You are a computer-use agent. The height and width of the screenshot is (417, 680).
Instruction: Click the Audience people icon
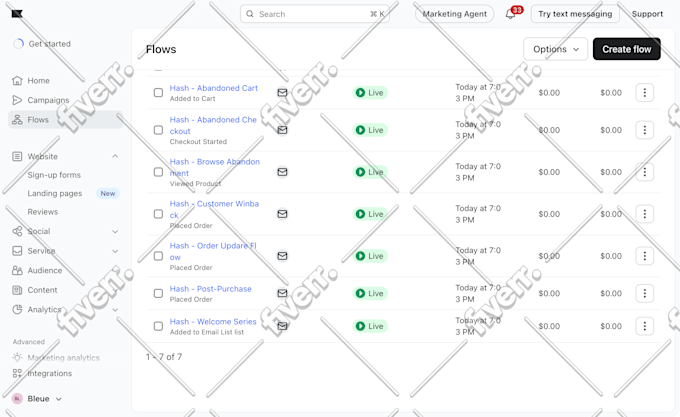(x=17, y=270)
